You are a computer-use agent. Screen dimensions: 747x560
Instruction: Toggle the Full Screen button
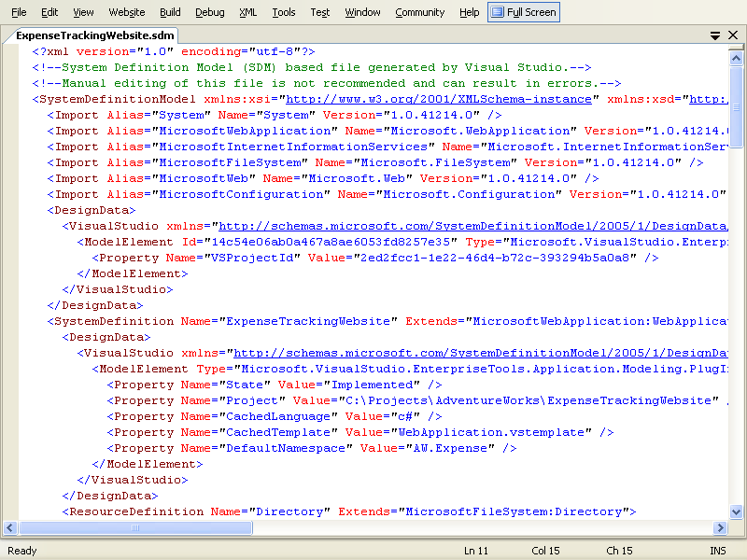coord(524,12)
